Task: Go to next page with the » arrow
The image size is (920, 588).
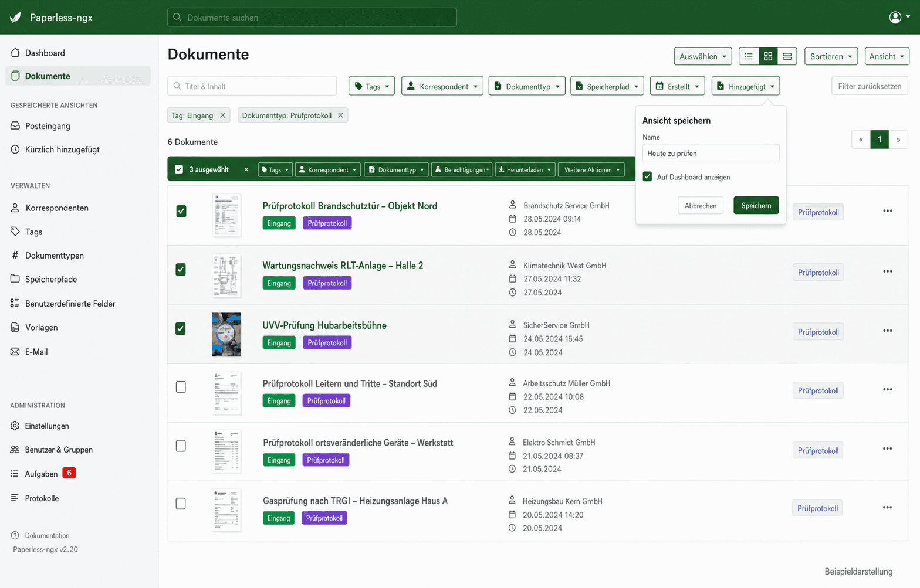Action: 898,140
